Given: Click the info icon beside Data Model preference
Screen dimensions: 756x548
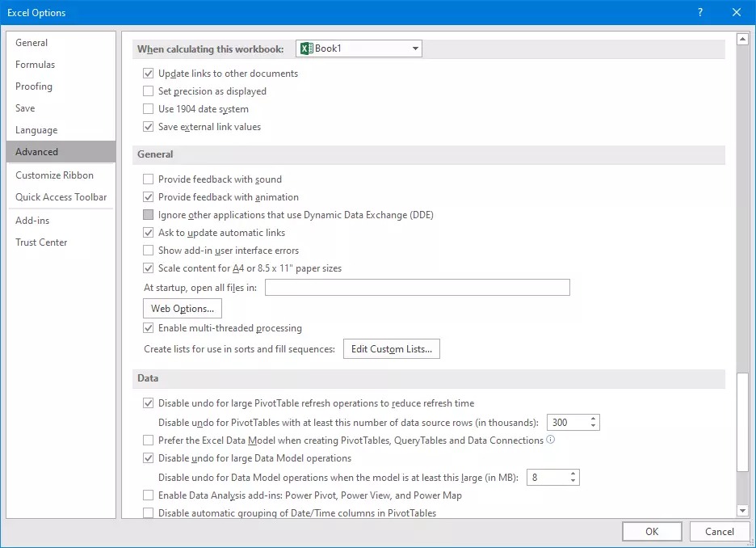Looking at the screenshot, I should click(550, 440).
